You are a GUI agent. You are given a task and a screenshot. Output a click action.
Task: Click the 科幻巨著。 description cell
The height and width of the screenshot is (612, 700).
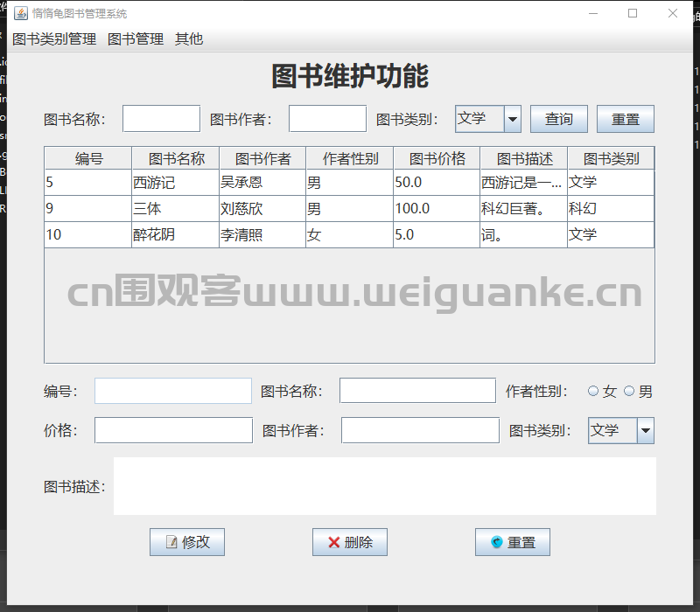[x=523, y=208]
